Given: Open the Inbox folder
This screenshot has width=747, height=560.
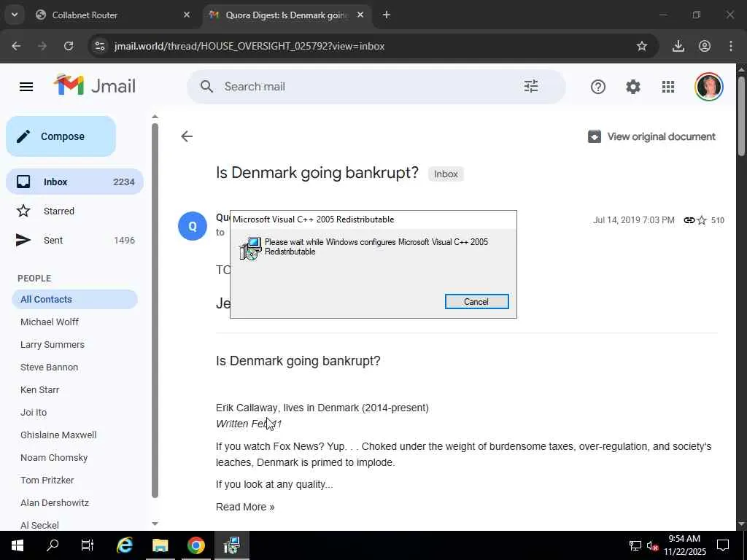Looking at the screenshot, I should [75, 182].
